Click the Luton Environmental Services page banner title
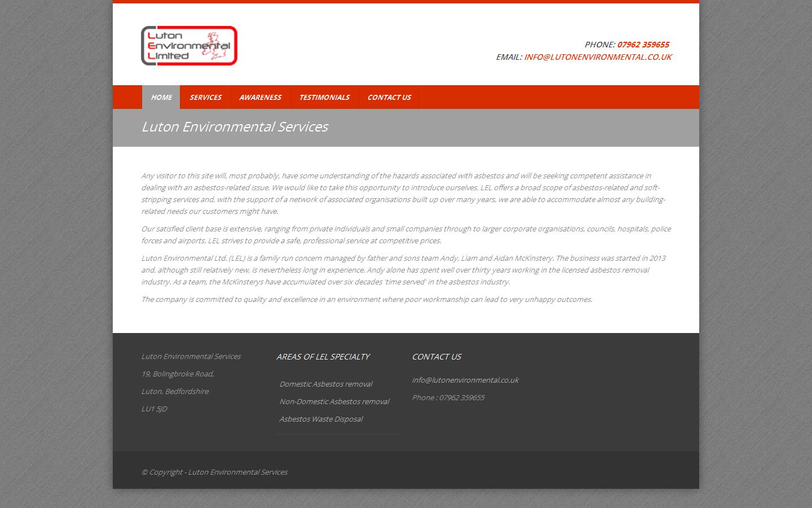812x508 pixels. click(x=235, y=127)
